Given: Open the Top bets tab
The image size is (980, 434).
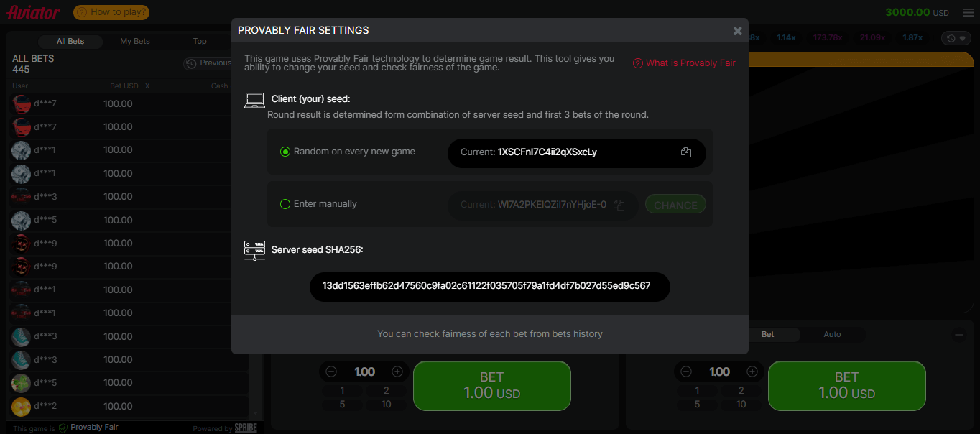Looking at the screenshot, I should point(200,41).
